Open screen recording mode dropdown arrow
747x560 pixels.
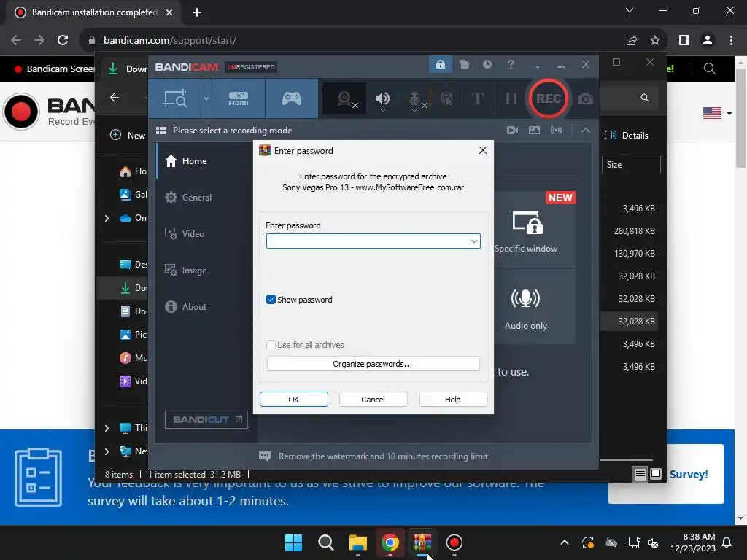(206, 98)
